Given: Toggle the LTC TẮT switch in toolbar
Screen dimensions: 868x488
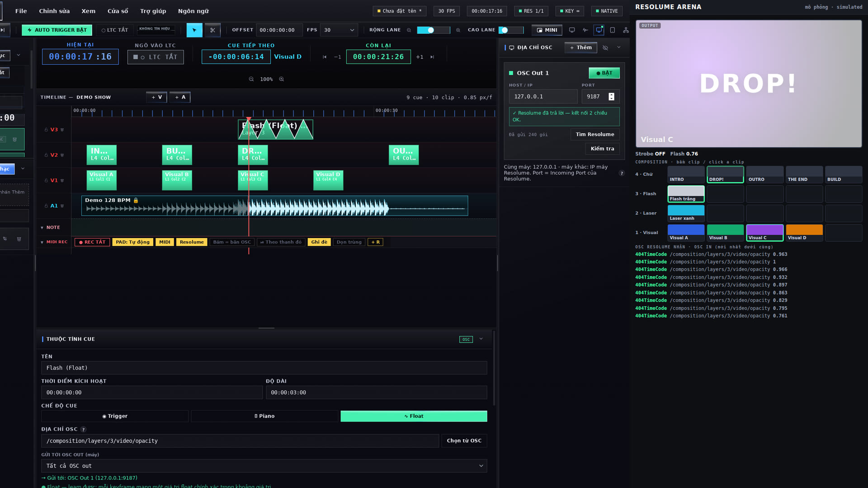Looking at the screenshot, I should [x=115, y=30].
